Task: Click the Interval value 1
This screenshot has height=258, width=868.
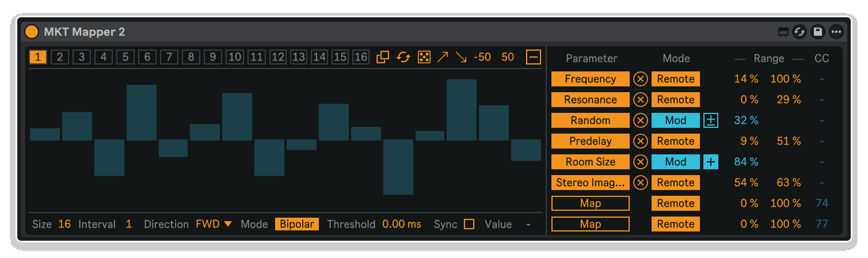Action: [128, 224]
